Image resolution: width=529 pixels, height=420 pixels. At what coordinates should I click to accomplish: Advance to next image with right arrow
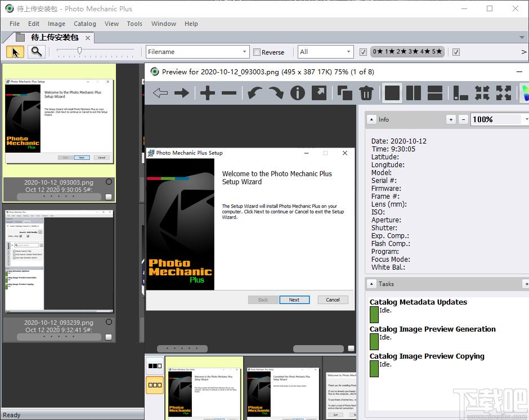click(x=182, y=93)
